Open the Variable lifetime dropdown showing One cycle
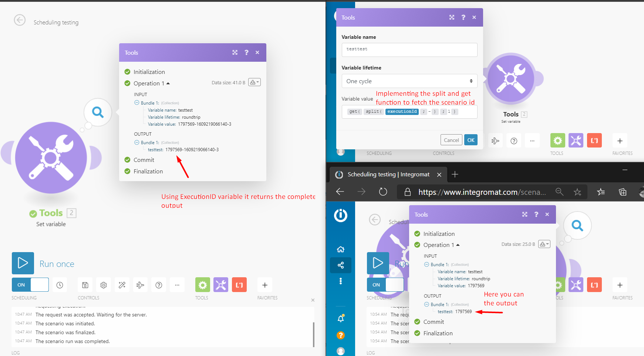This screenshot has width=644, height=356. [409, 81]
